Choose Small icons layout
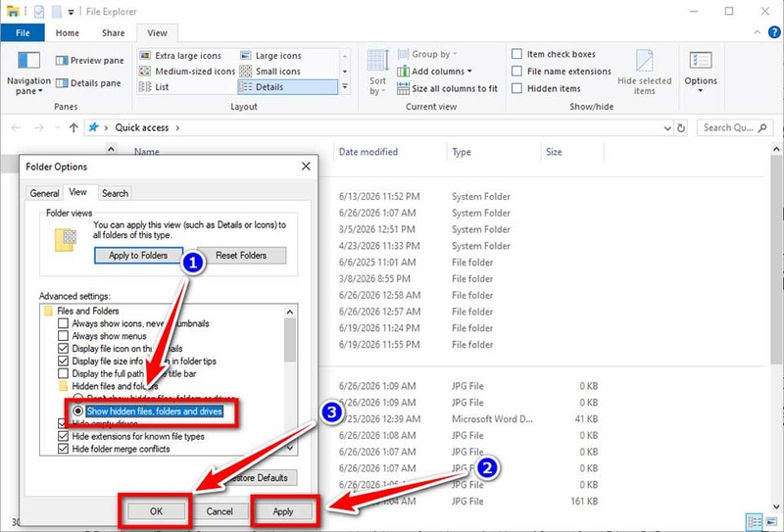The image size is (784, 532). 270,71
